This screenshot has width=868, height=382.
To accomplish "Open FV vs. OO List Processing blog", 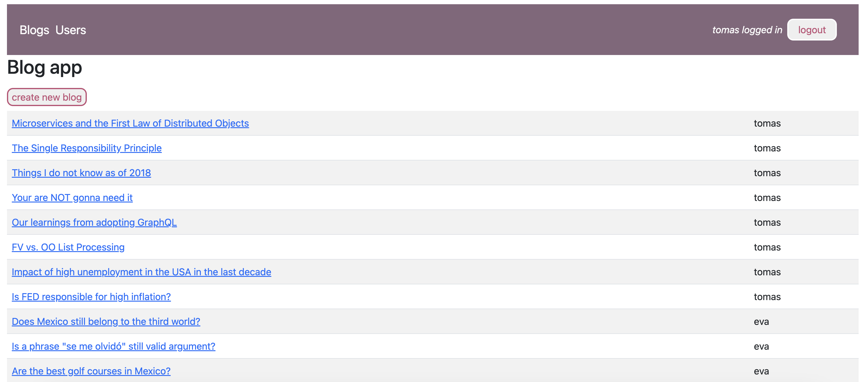I will click(x=68, y=247).
